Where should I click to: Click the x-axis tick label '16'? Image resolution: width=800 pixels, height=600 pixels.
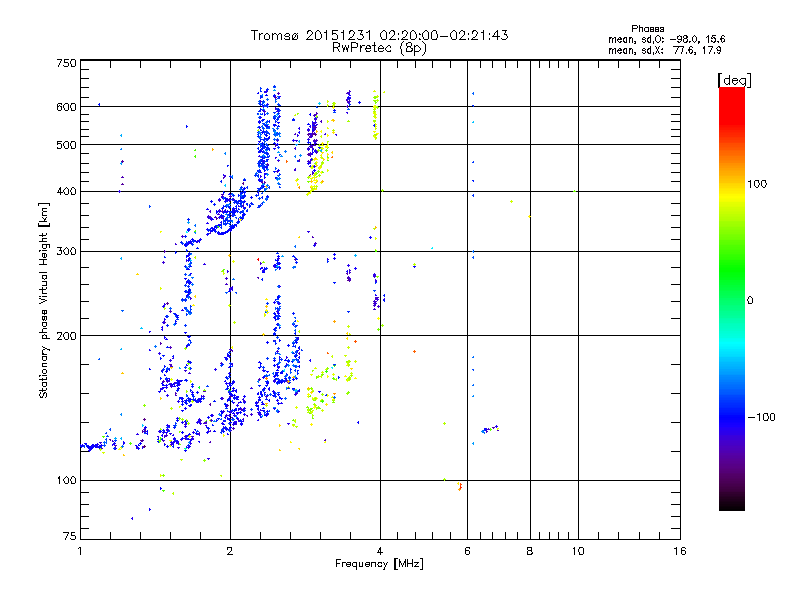click(x=680, y=551)
